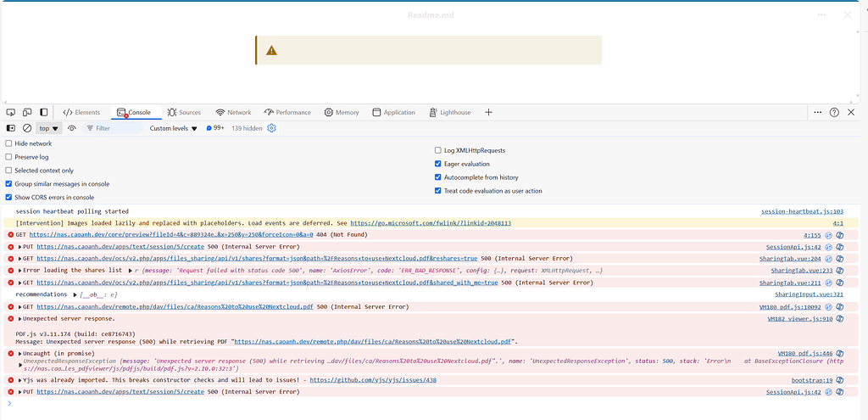Select the Console tab
The height and width of the screenshot is (420, 868).
click(135, 112)
